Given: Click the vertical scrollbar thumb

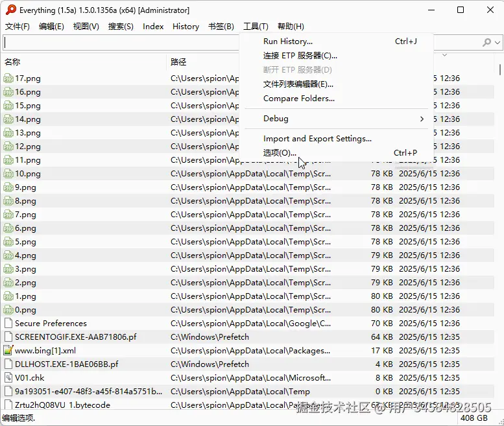Looking at the screenshot, I should click(x=500, y=69).
